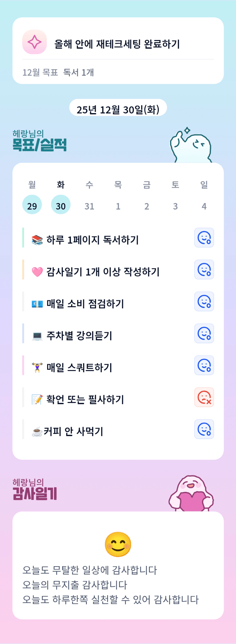Select Thursday the 1st in the week row
The height and width of the screenshot is (644, 236).
click(118, 206)
